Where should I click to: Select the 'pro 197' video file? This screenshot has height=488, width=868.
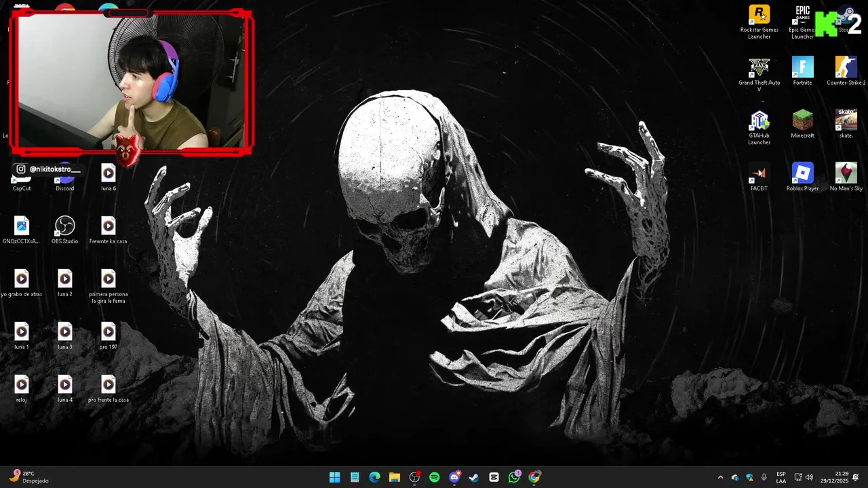click(108, 335)
